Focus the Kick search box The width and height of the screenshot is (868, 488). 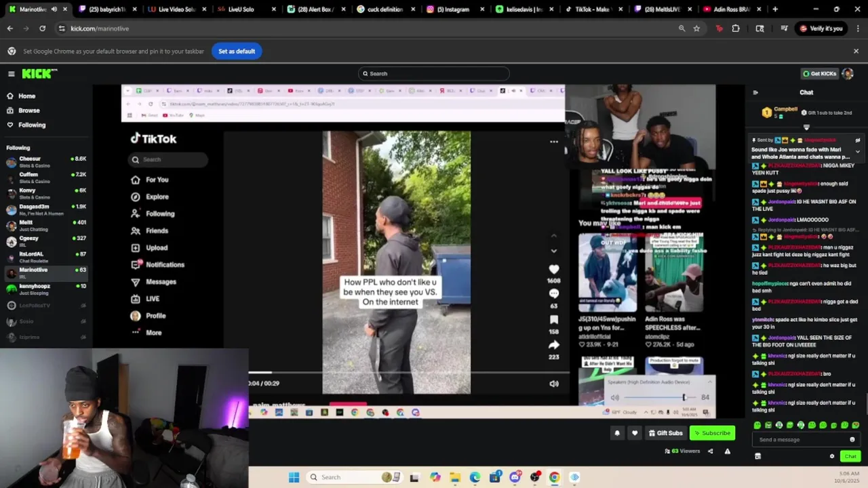pos(434,73)
